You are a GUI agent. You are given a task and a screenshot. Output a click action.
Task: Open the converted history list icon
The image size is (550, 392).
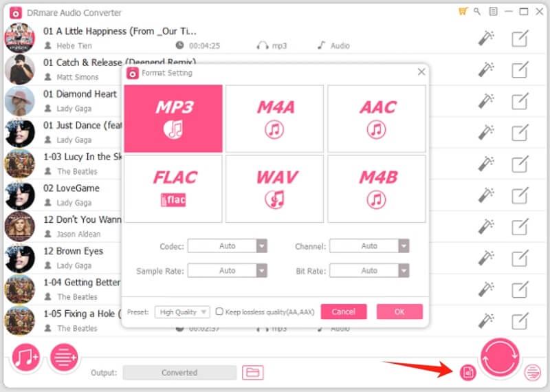click(x=532, y=372)
